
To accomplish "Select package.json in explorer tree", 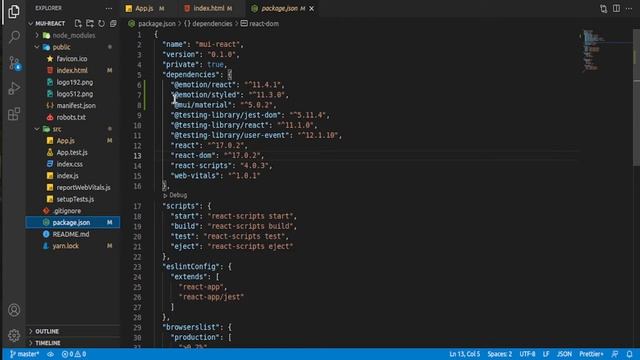I will pyautogui.click(x=73, y=222).
